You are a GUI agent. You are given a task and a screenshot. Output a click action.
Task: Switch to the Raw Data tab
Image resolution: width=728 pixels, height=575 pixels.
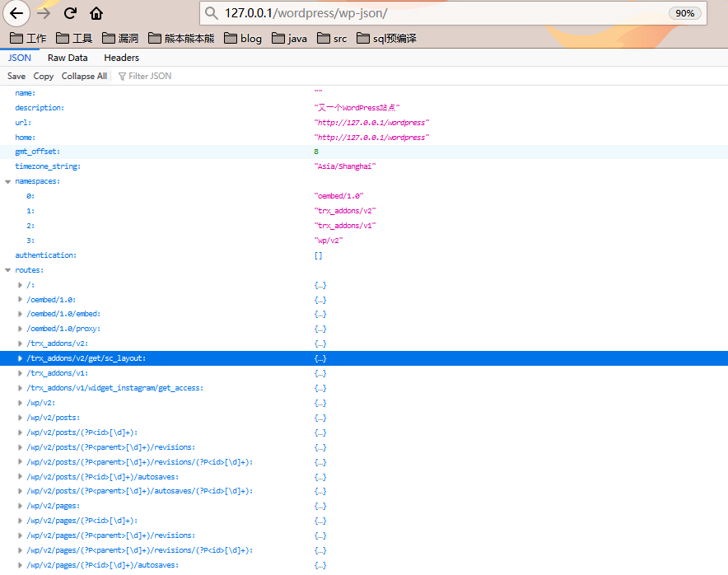(x=68, y=58)
